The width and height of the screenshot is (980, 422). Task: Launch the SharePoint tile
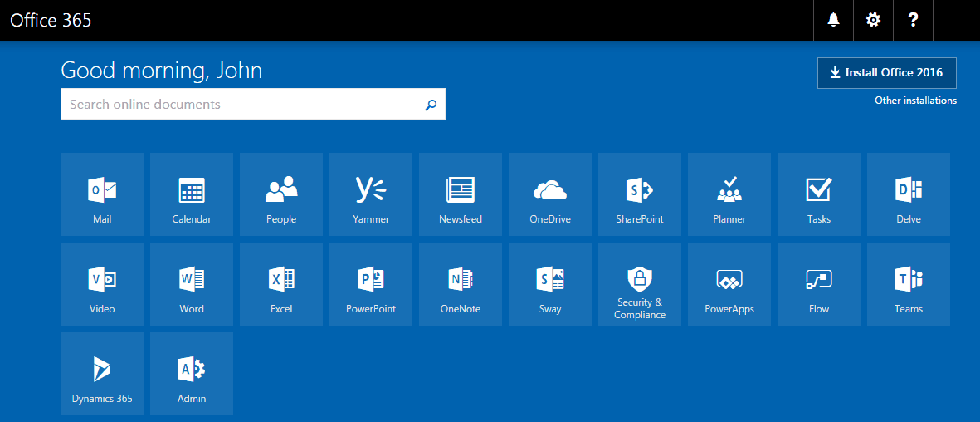(x=640, y=194)
